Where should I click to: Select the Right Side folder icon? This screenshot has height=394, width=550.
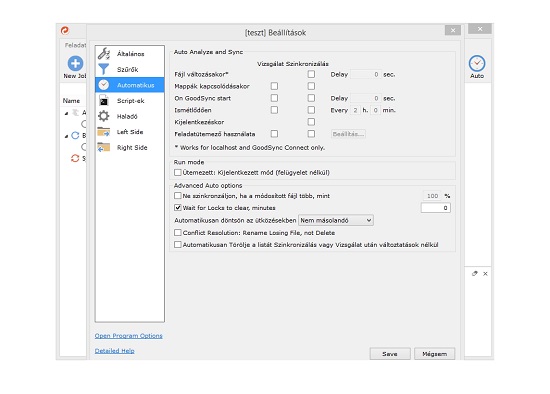click(x=104, y=147)
